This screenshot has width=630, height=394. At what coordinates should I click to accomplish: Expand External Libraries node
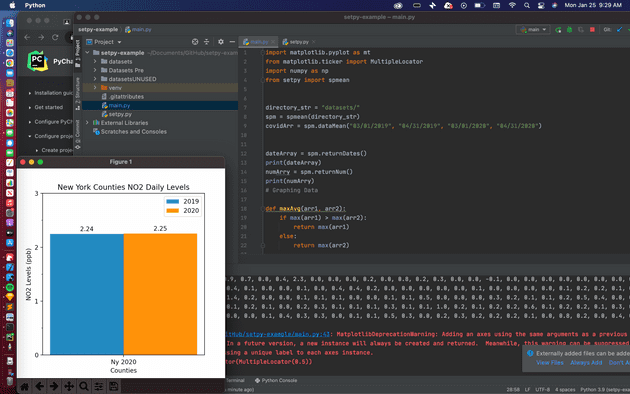click(x=87, y=122)
